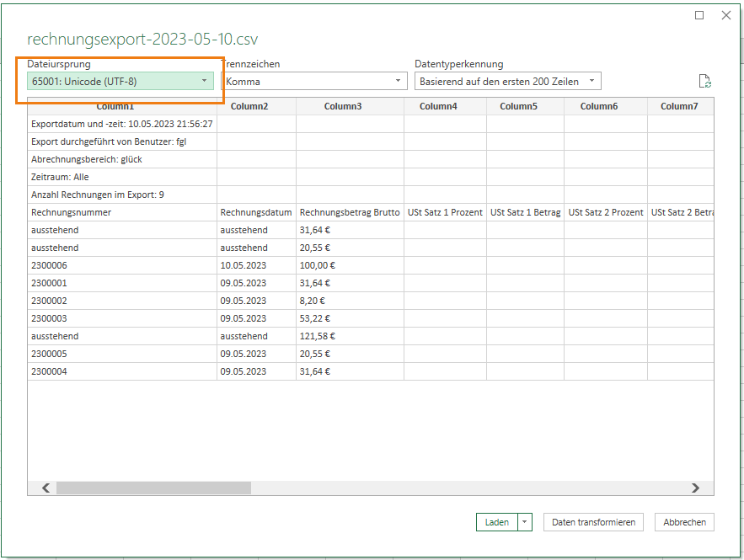Select the Column3 header
This screenshot has height=560, width=744.
pos(343,106)
